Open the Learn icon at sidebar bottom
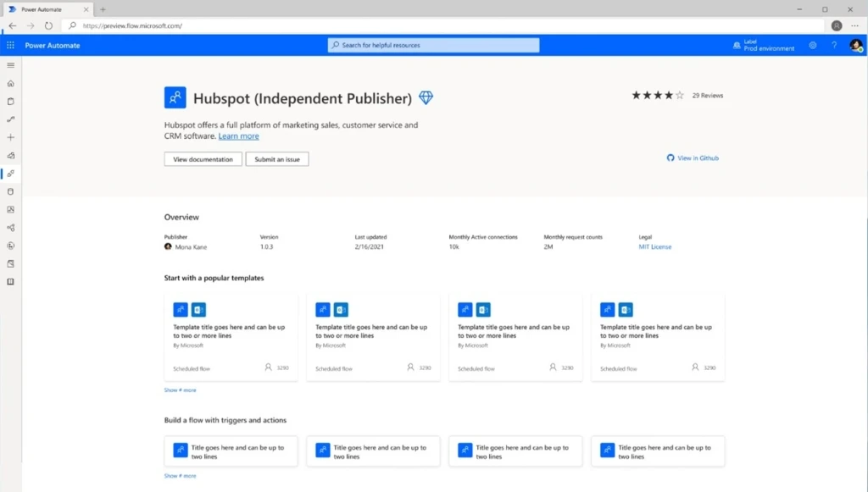The width and height of the screenshot is (868, 492). pyautogui.click(x=10, y=280)
